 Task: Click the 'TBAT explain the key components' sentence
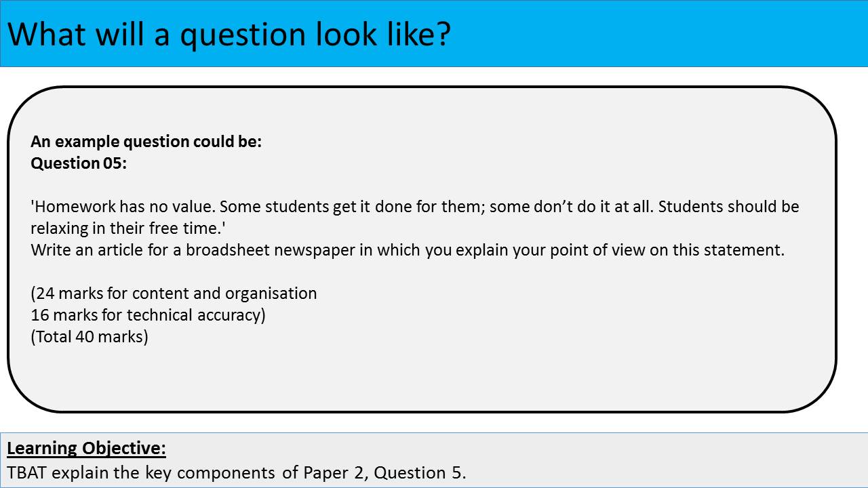144,472
